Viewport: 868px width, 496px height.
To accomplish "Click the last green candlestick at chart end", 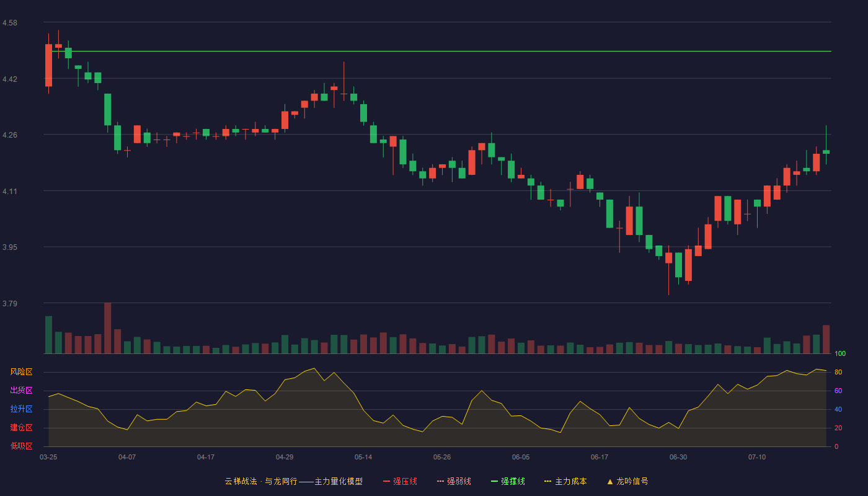I will point(826,152).
